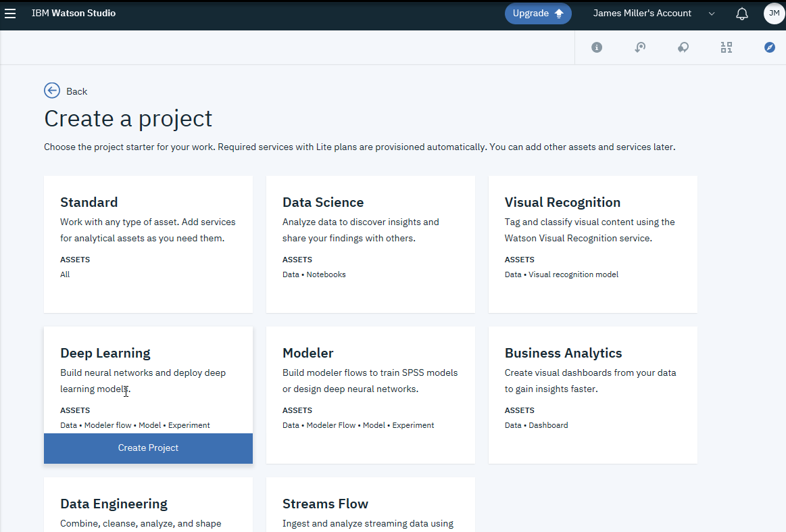Click the Create Project button
The width and height of the screenshot is (786, 532).
[149, 448]
